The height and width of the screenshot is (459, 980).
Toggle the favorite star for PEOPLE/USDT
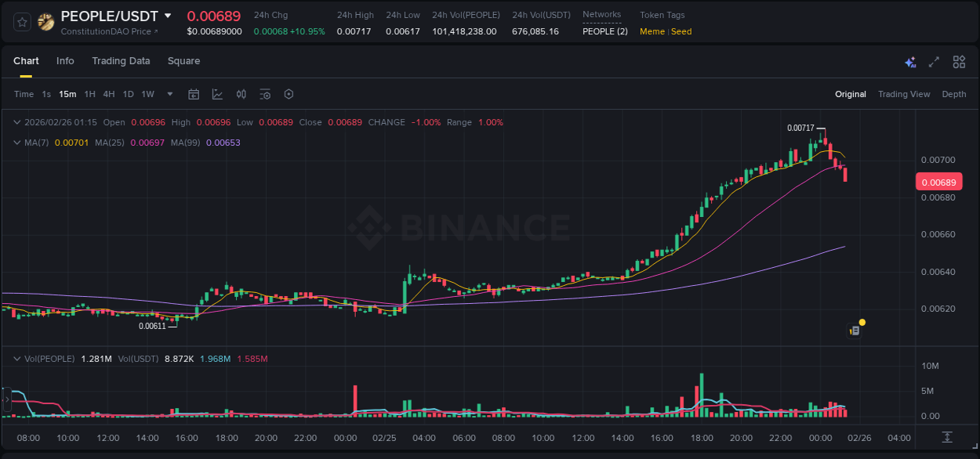pos(21,22)
